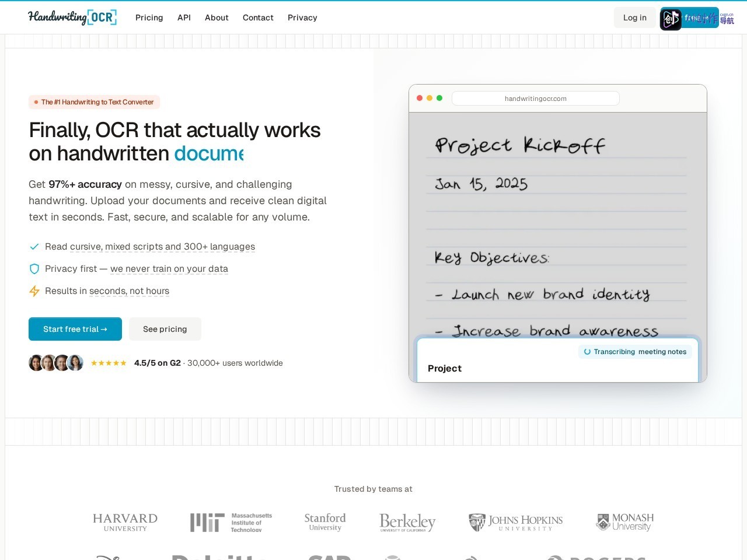747x560 pixels.
Task: Select the shield icon beside Privacy first
Action: 34,269
